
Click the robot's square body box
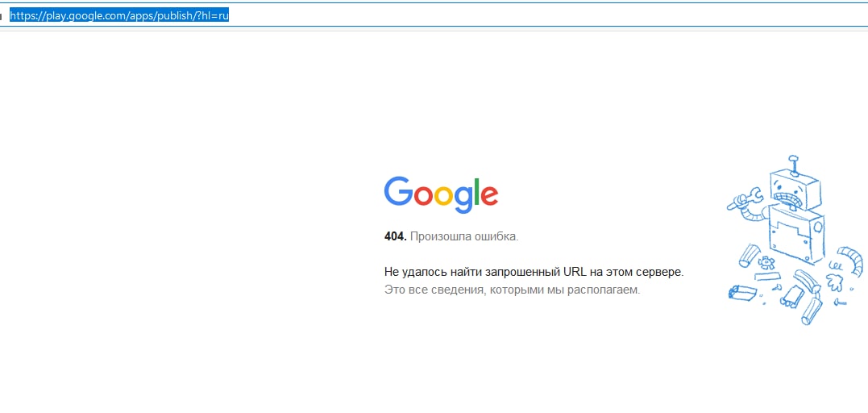point(795,236)
